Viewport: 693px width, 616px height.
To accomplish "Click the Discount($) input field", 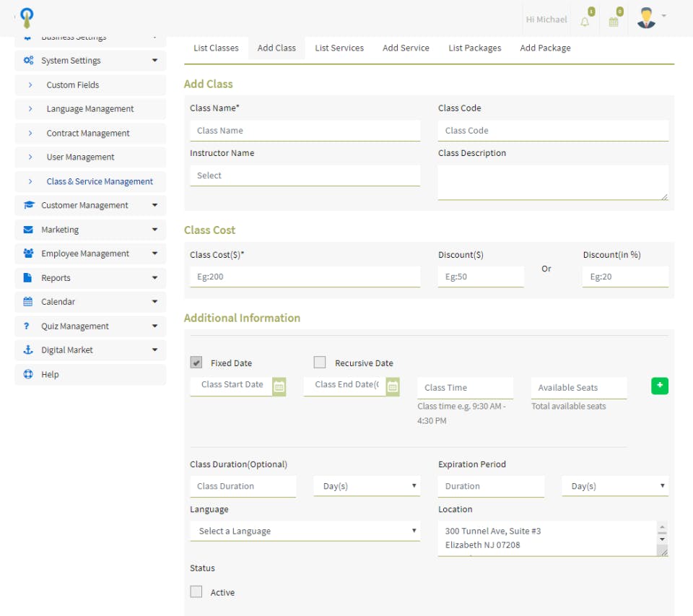I will point(481,277).
